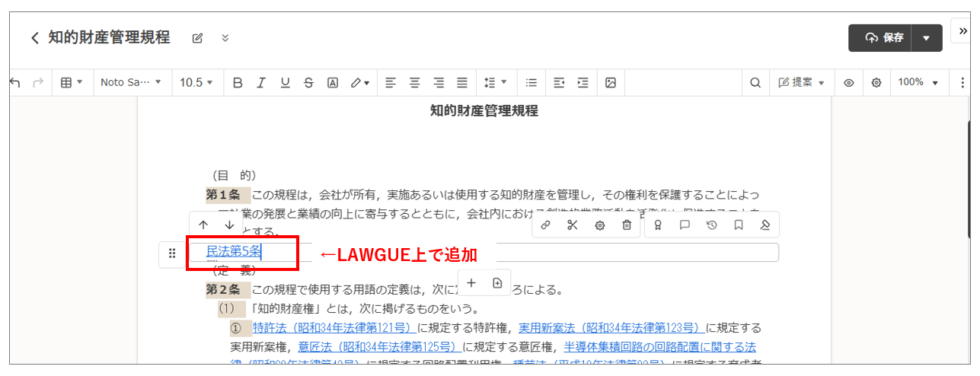Image resolution: width=980 pixels, height=376 pixels.
Task: Click the 保存 save button
Action: click(884, 37)
